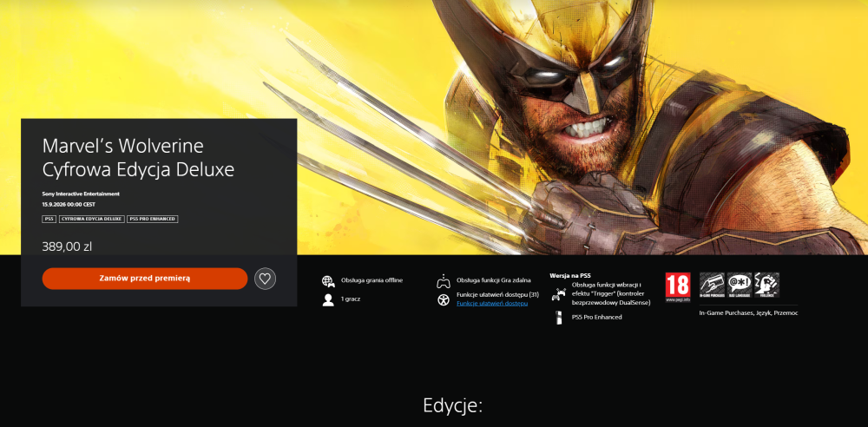
Task: Click the Obsługa grania offline text
Action: pyautogui.click(x=372, y=280)
